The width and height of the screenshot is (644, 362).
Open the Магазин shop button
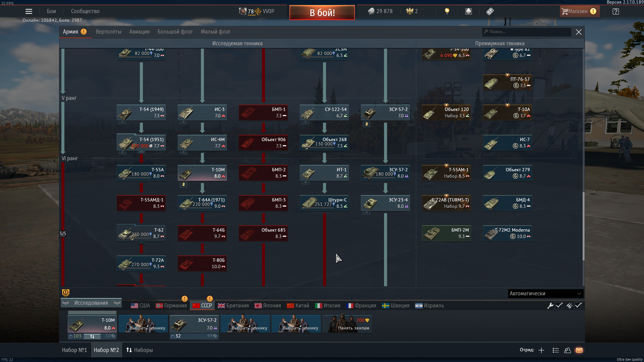[x=580, y=11]
